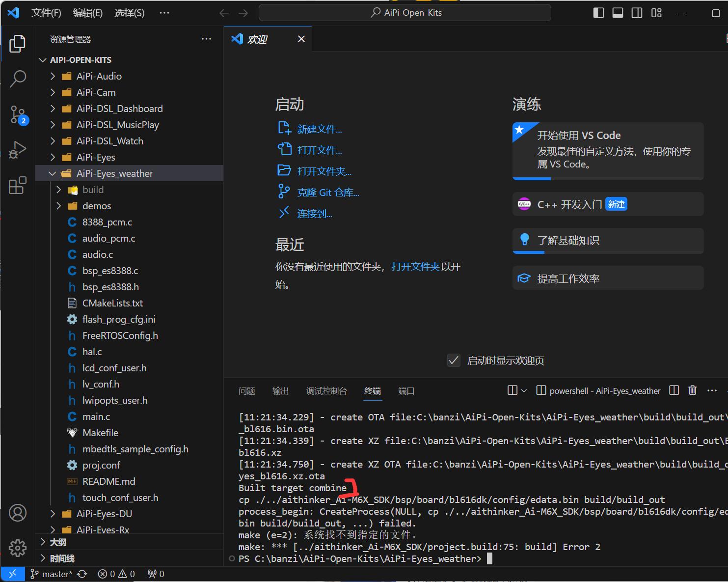Uncheck show welcome page on startup
The height and width of the screenshot is (582, 728).
pyautogui.click(x=454, y=360)
